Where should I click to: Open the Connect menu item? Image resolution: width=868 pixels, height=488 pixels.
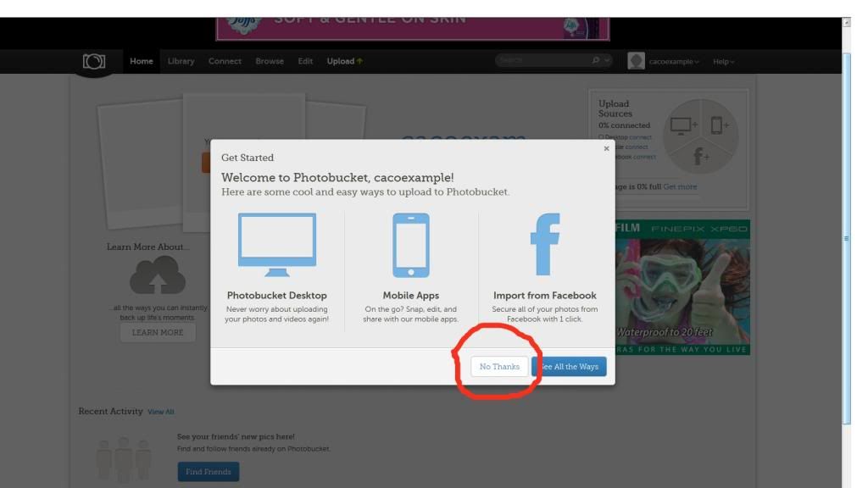point(225,61)
